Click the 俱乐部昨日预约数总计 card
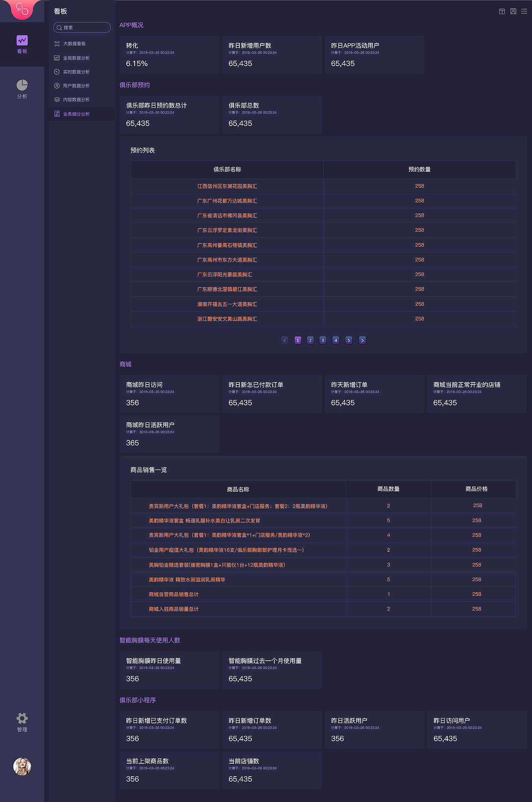532x802 pixels. (x=170, y=115)
